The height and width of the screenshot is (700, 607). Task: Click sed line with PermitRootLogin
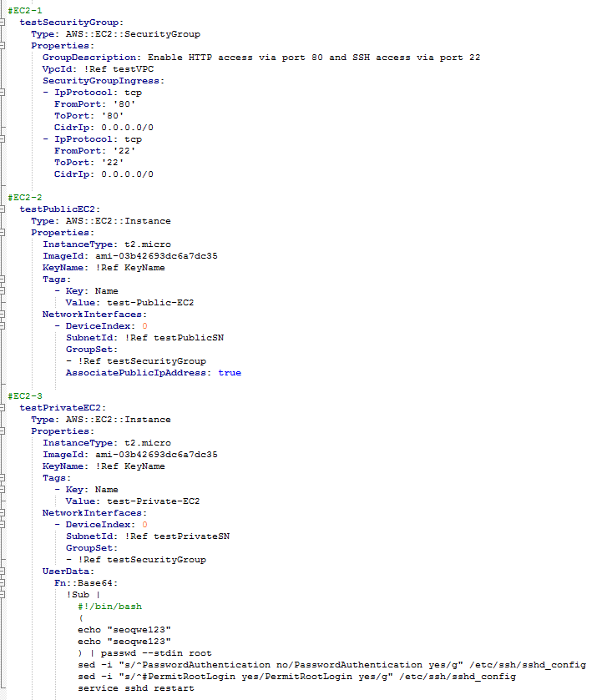point(296,677)
